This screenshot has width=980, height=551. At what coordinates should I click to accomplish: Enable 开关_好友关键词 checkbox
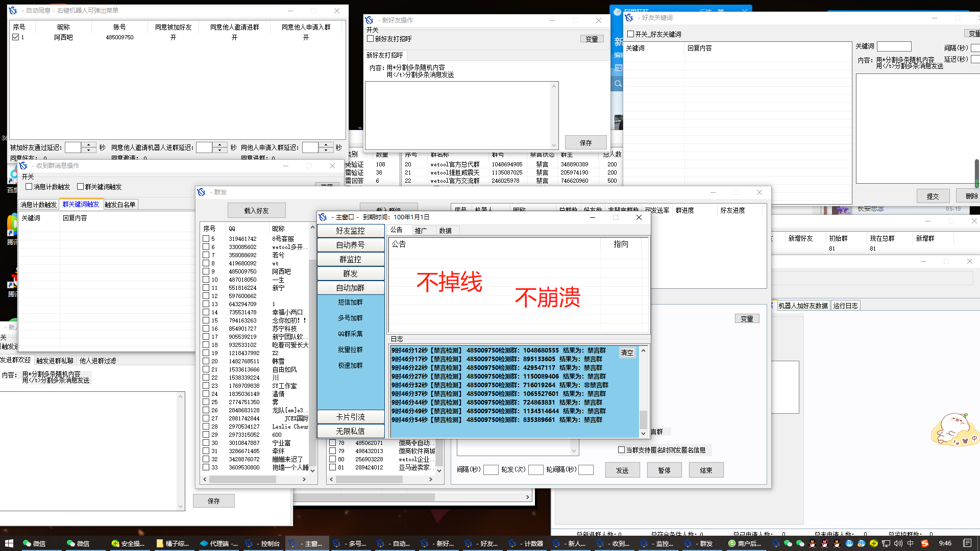pyautogui.click(x=631, y=34)
